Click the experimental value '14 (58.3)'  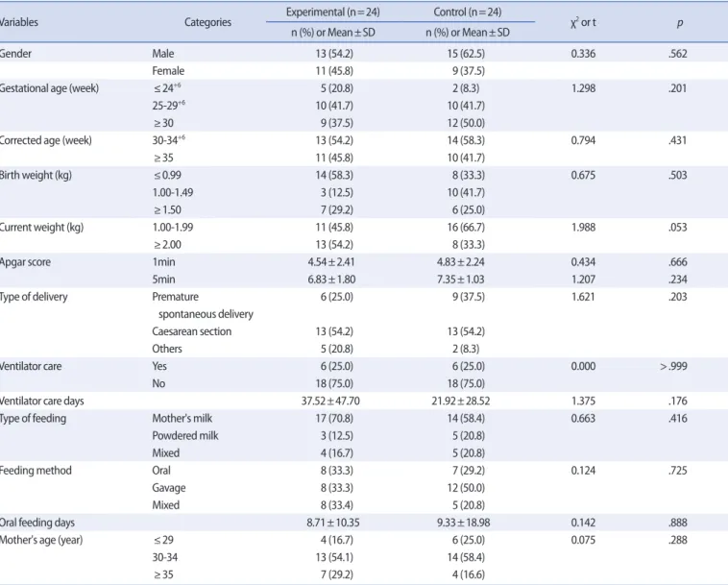[334, 175]
